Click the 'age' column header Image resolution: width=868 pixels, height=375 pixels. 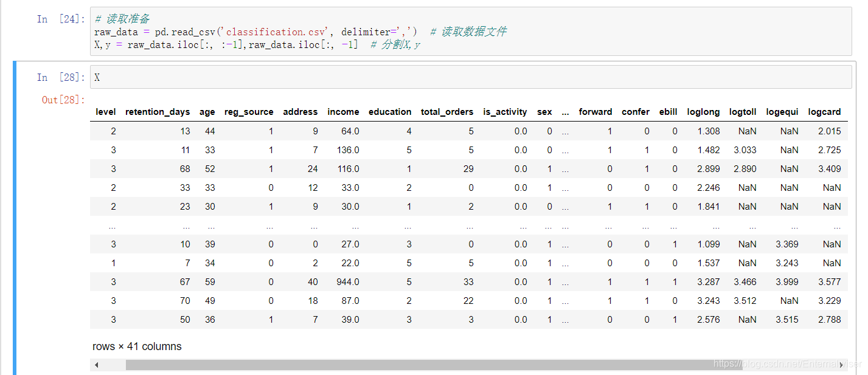pos(207,112)
